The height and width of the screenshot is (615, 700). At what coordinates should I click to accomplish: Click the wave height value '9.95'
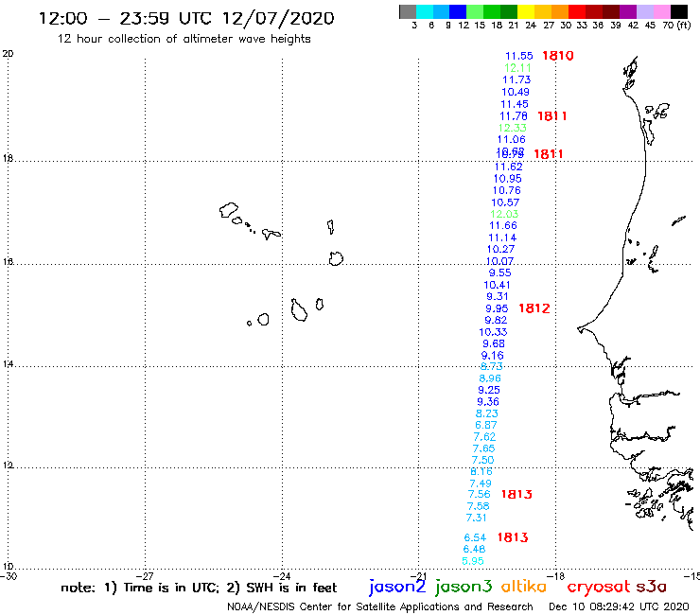(497, 308)
